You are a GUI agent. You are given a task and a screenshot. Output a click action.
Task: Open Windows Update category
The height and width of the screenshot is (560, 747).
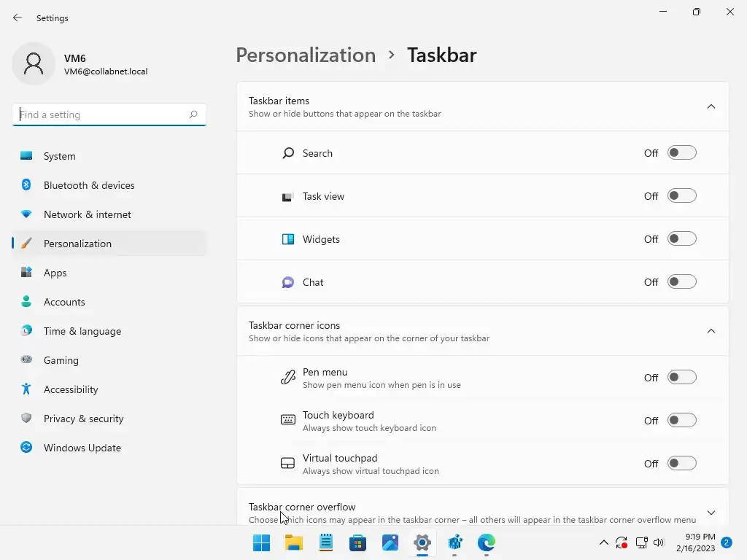click(x=109, y=448)
